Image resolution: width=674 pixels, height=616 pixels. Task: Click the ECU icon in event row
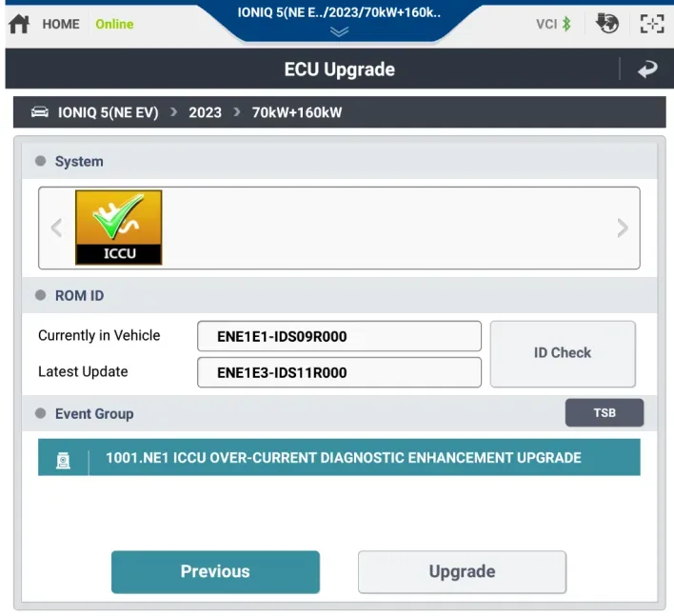pos(63,461)
